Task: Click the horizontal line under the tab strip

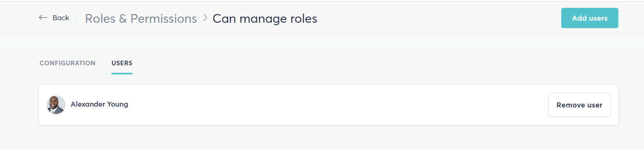Action: pos(372,74)
